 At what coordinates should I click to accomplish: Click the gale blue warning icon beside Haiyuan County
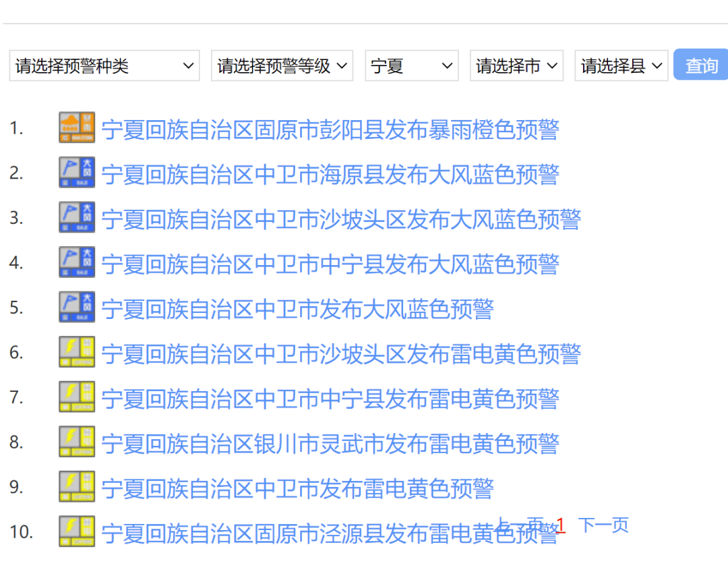(x=76, y=172)
